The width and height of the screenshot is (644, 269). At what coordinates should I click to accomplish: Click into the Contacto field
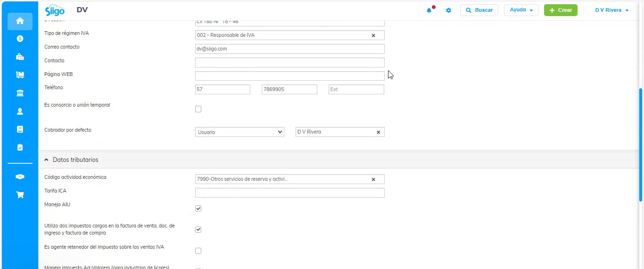(289, 62)
